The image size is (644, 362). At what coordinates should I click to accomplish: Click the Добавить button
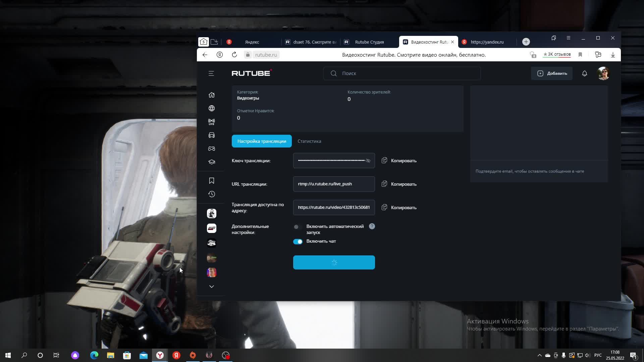tap(552, 73)
